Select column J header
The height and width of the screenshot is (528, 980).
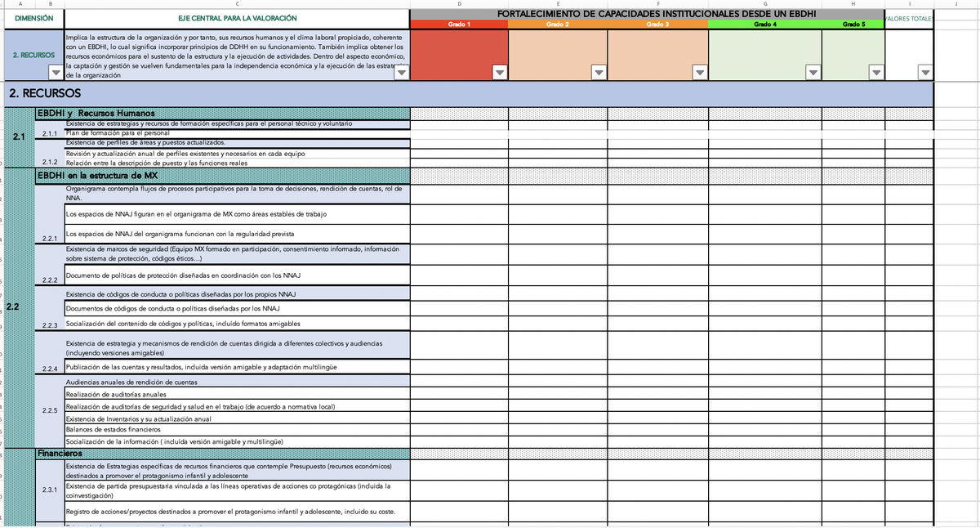[955, 4]
